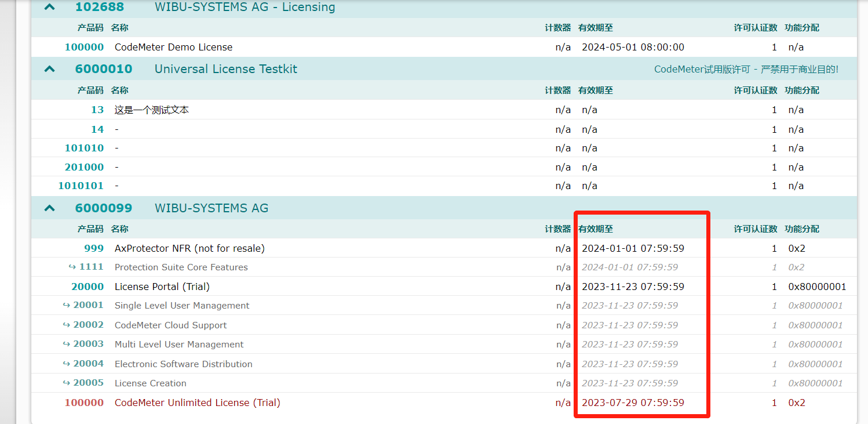
Task: Click '有效期至' header in 6000099 section
Action: point(596,229)
